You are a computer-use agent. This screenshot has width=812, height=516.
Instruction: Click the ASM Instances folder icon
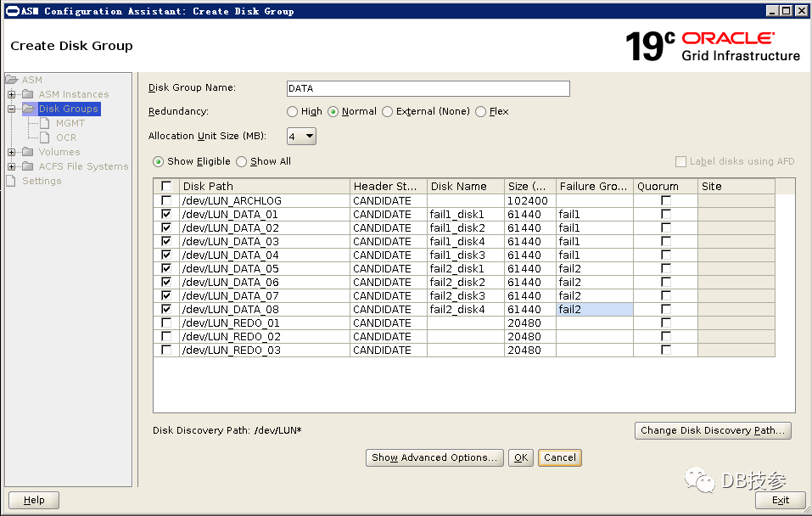[29, 94]
